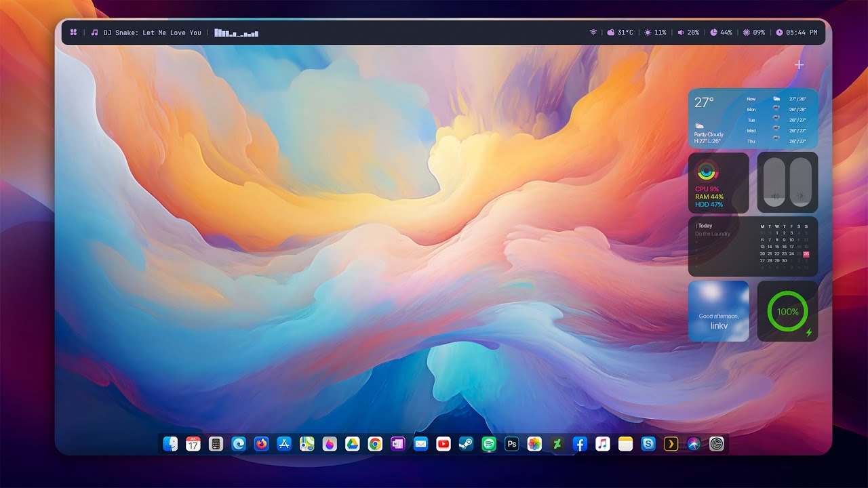Open System Preferences gear in dock

pyautogui.click(x=717, y=444)
